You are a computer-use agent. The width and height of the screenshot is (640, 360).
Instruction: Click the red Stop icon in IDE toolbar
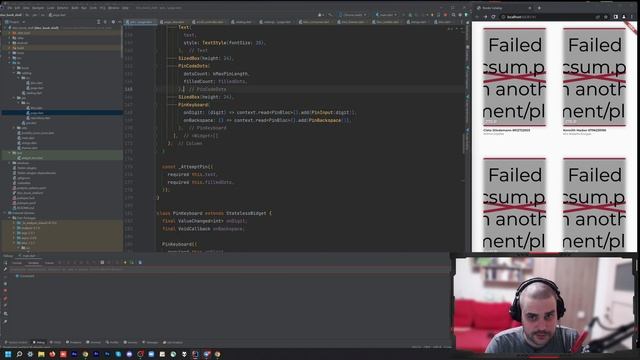tap(446, 15)
